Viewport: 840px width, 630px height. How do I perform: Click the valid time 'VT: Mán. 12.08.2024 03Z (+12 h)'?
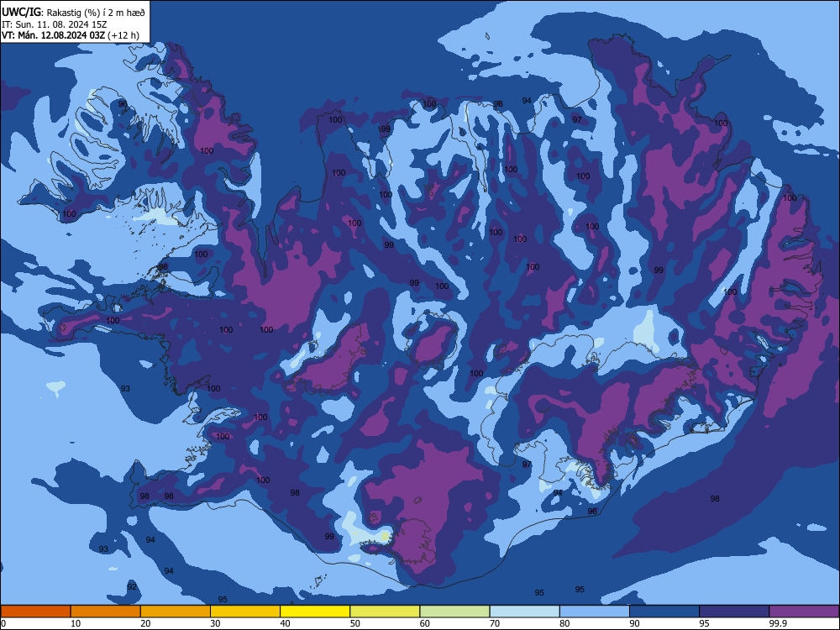71,35
